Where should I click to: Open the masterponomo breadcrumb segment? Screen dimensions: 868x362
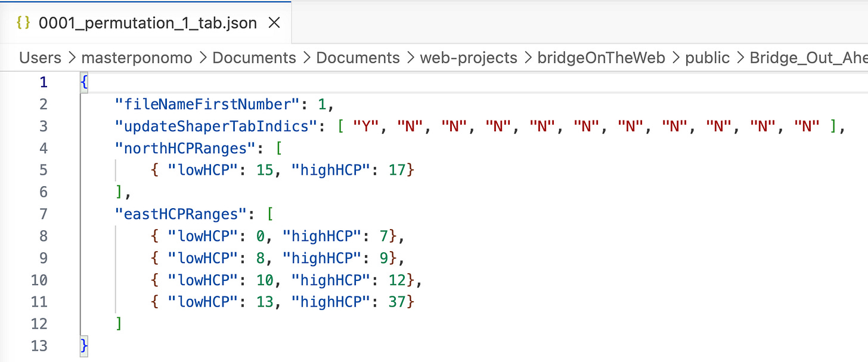pyautogui.click(x=137, y=58)
